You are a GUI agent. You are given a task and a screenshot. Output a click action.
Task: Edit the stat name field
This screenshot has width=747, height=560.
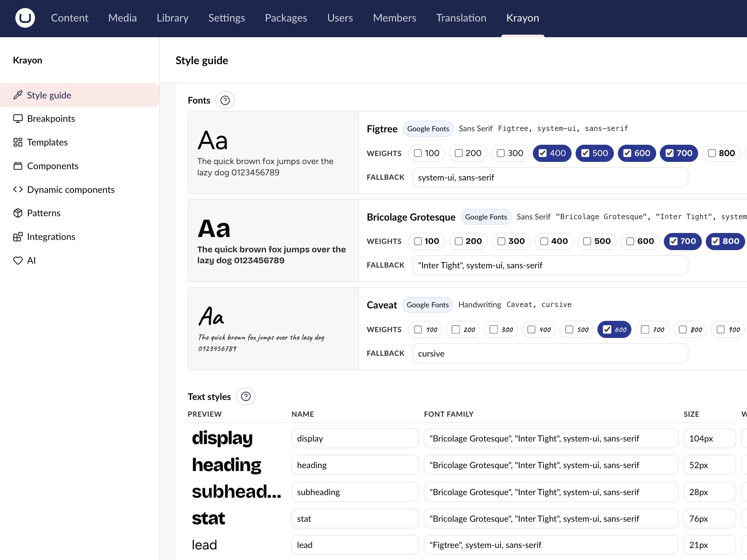355,518
